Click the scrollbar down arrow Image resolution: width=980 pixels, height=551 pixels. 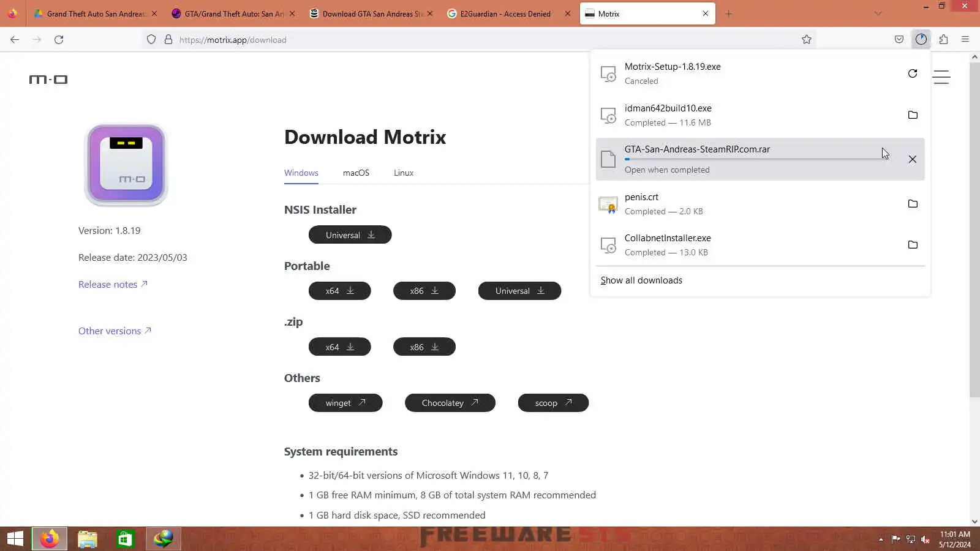coord(974,522)
